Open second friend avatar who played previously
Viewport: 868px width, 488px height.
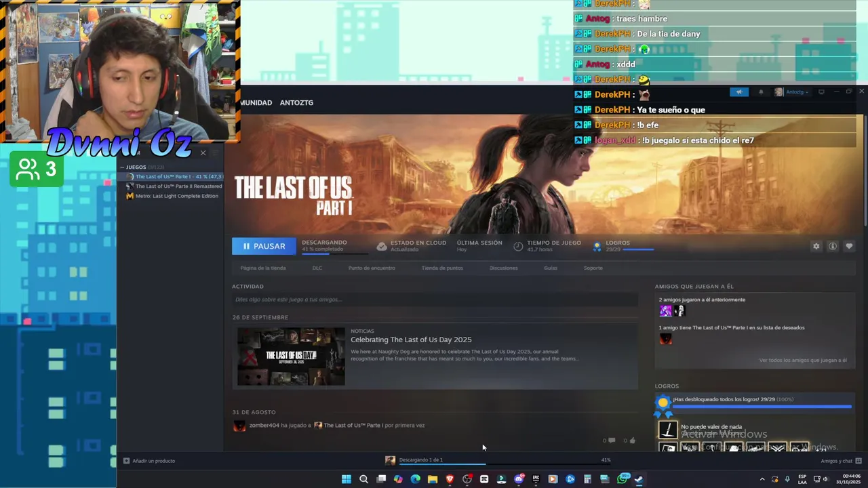coord(679,311)
